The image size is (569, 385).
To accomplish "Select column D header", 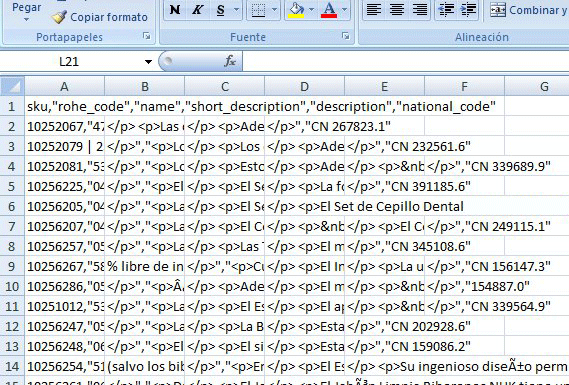I will click(304, 86).
